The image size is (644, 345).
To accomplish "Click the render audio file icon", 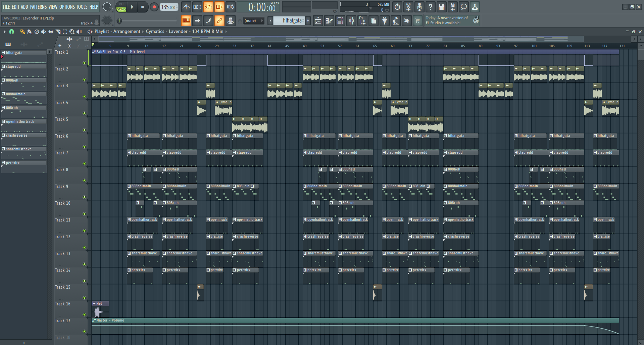I will 453,7.
